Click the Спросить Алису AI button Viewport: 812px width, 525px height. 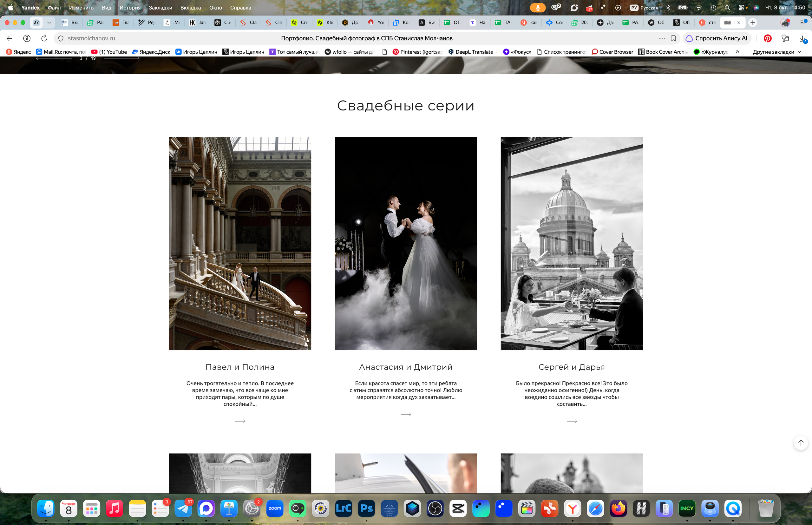pyautogui.click(x=717, y=38)
